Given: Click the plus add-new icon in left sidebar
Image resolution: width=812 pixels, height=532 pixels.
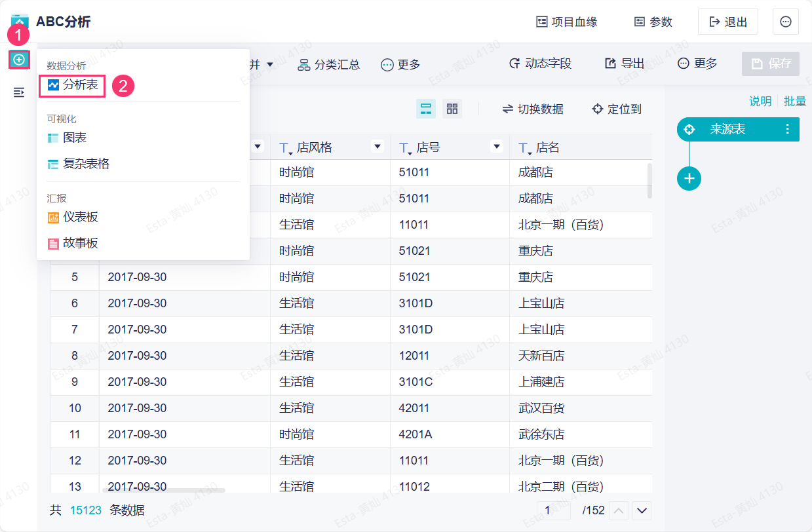Looking at the screenshot, I should [19, 60].
